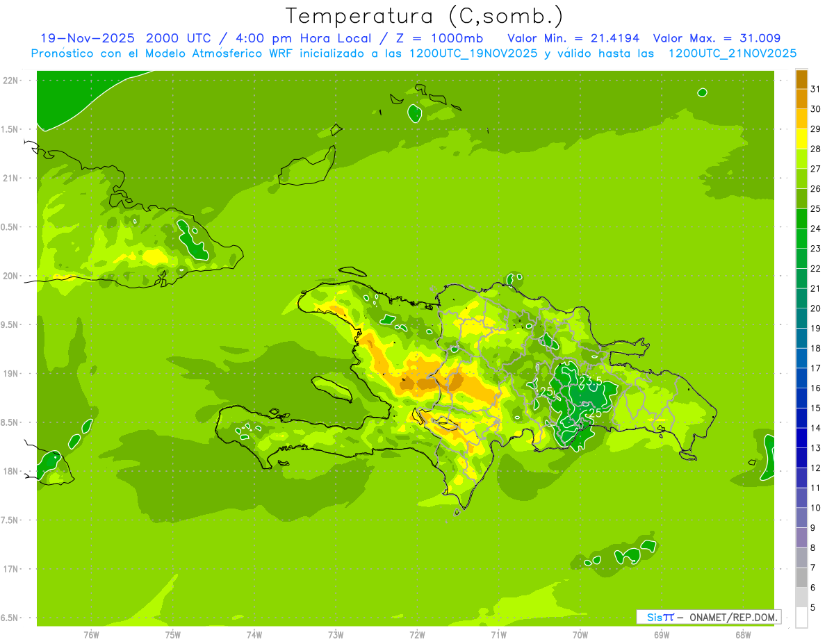Click the legend value "14"
The width and height of the screenshot is (834, 644).
pos(816,428)
